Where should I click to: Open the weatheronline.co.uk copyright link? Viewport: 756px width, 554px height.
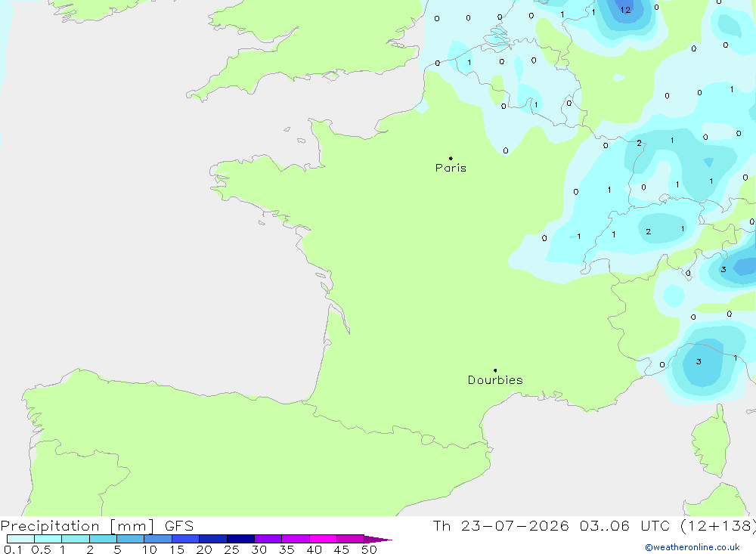(x=692, y=547)
